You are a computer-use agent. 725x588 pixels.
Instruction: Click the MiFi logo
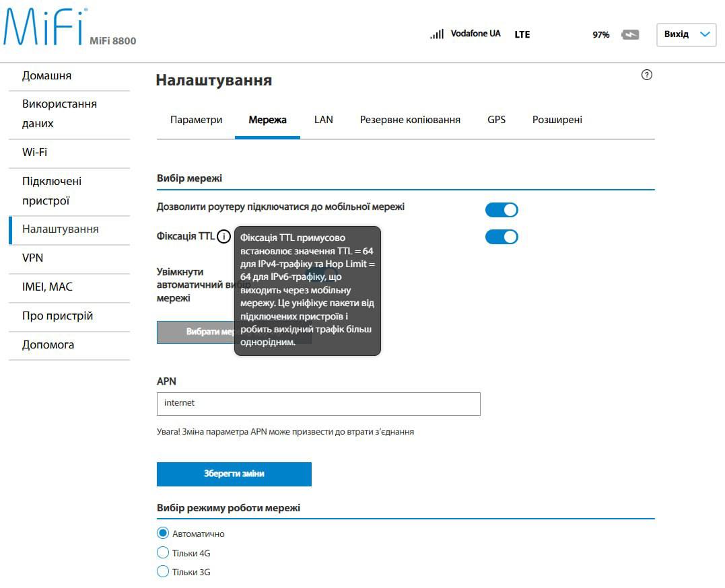(x=45, y=27)
